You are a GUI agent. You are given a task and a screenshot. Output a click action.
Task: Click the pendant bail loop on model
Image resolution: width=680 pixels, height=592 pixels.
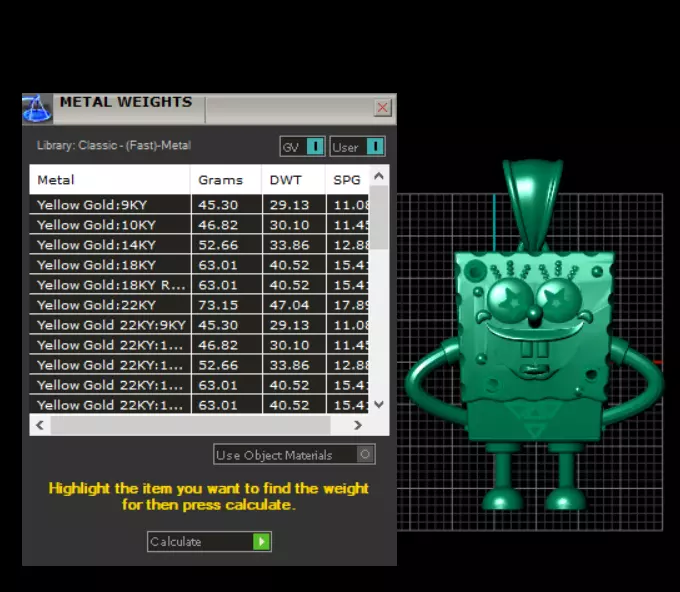[x=533, y=205]
